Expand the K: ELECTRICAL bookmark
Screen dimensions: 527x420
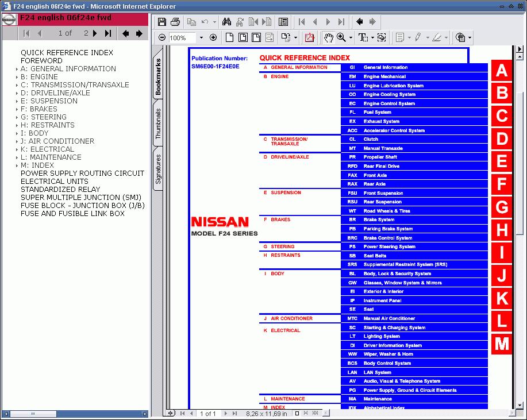(17, 149)
